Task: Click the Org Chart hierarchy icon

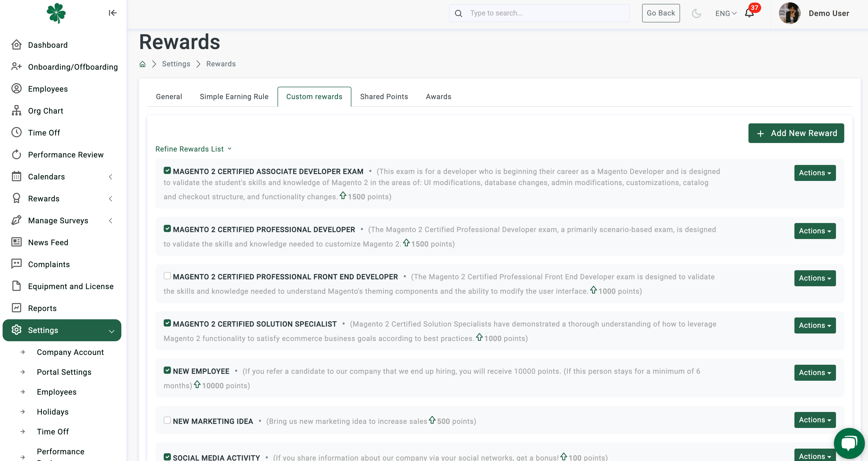Action: coord(17,110)
